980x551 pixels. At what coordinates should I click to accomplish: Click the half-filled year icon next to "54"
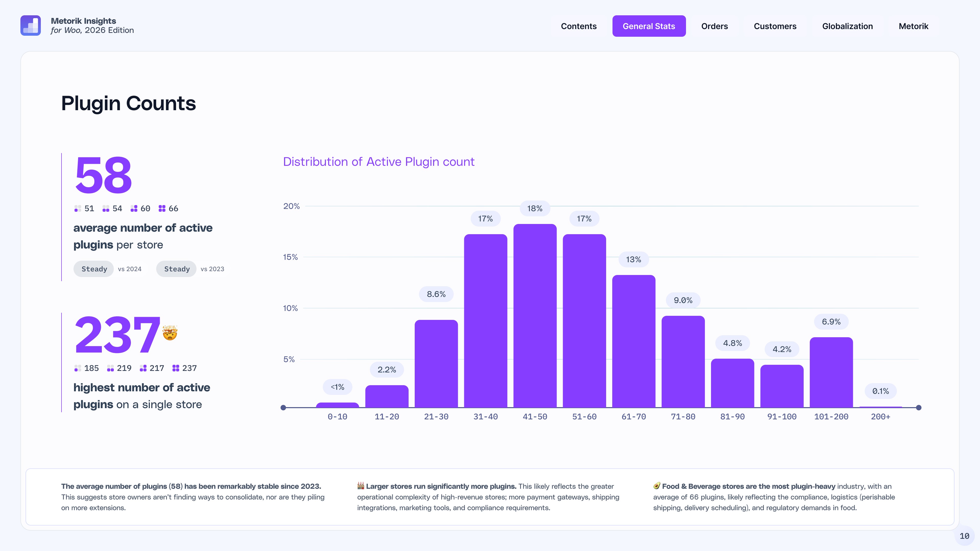[106, 208]
